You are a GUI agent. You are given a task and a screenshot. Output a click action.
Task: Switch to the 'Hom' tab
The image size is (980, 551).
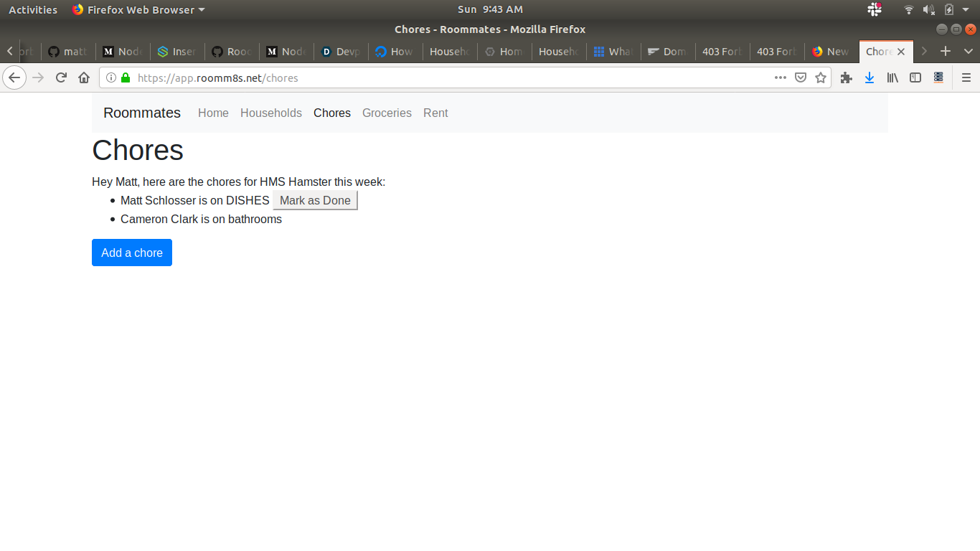click(504, 52)
